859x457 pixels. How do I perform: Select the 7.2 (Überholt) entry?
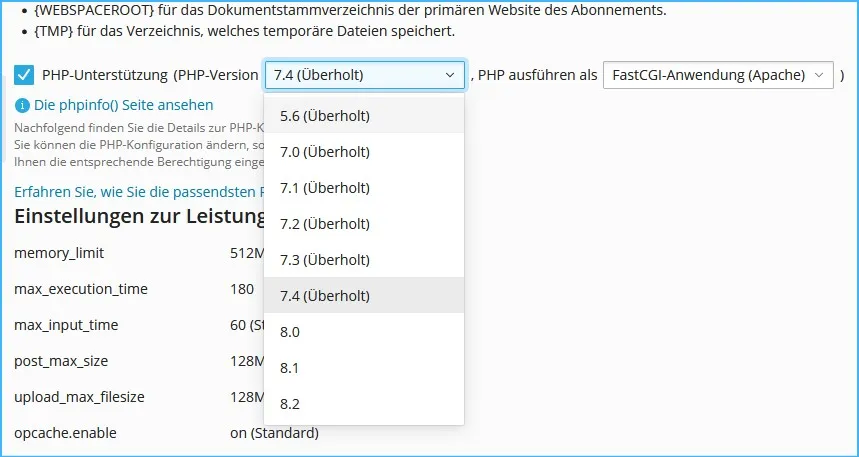364,224
